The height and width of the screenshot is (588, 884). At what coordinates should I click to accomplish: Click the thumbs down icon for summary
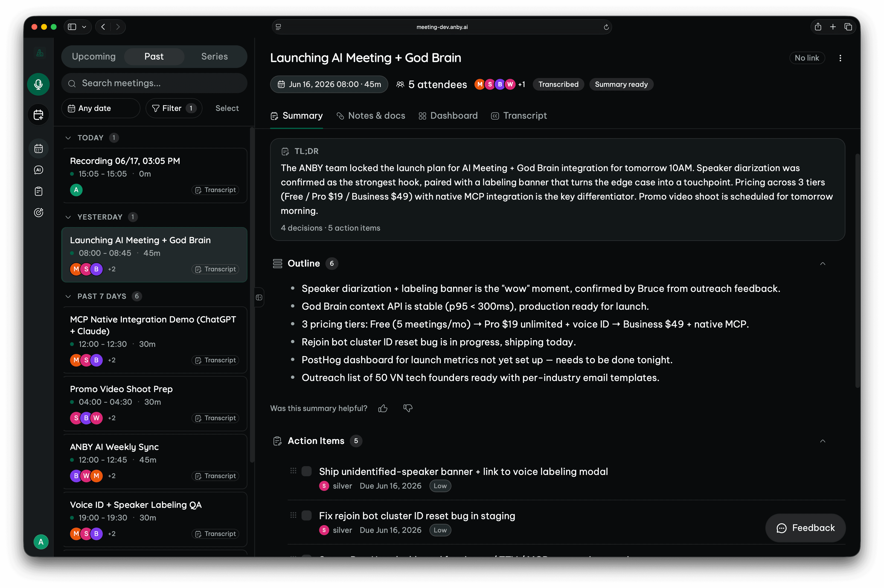tap(408, 408)
